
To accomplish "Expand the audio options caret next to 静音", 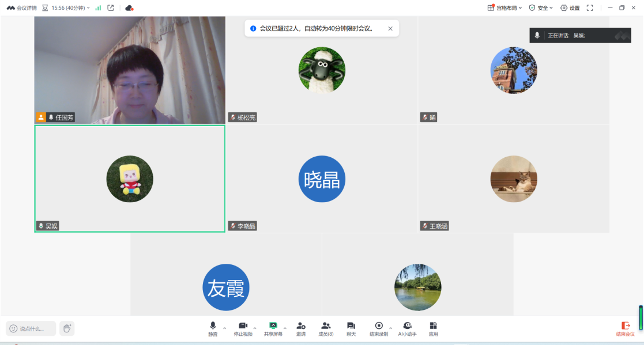I will [225, 328].
